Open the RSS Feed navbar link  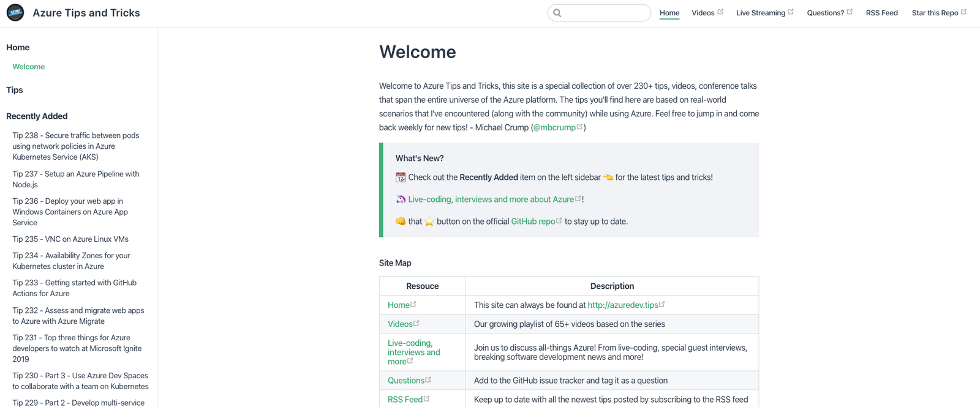(x=881, y=13)
